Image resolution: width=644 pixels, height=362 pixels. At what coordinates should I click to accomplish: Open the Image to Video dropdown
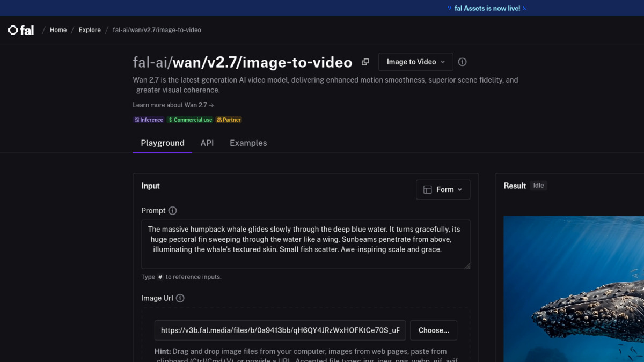416,62
